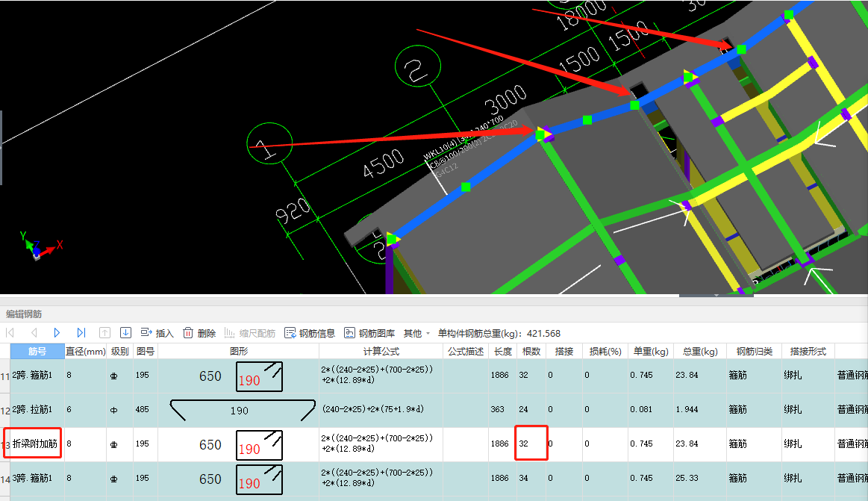Click the length value 363

point(497,410)
